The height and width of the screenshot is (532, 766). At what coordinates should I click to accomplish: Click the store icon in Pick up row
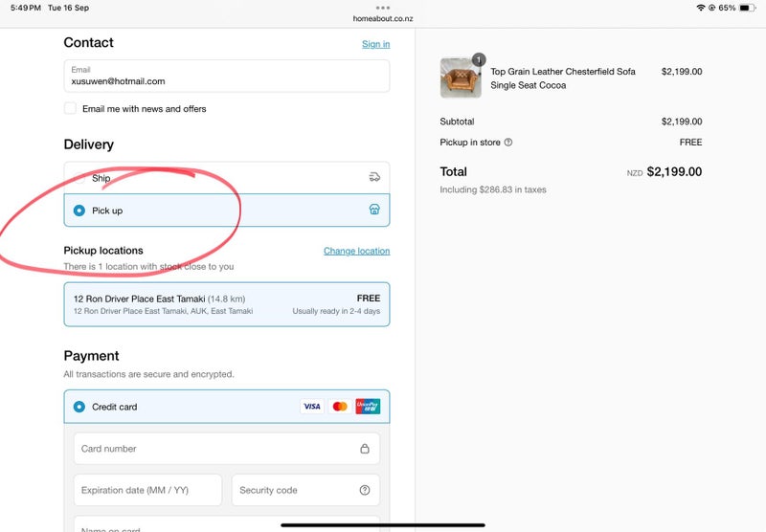[374, 210]
